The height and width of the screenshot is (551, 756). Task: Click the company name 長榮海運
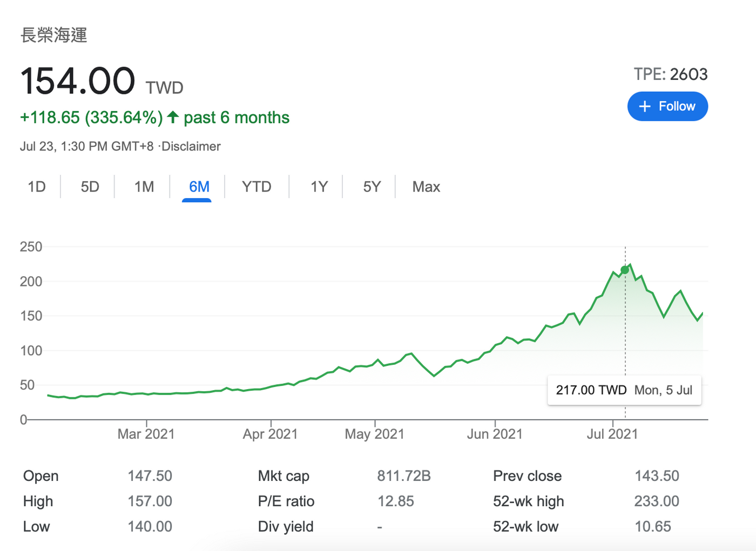[54, 35]
